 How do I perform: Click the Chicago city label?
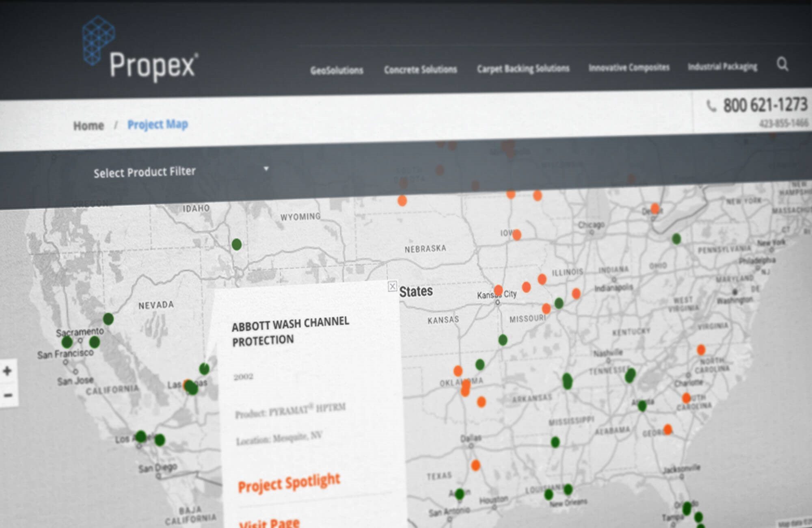(x=591, y=225)
